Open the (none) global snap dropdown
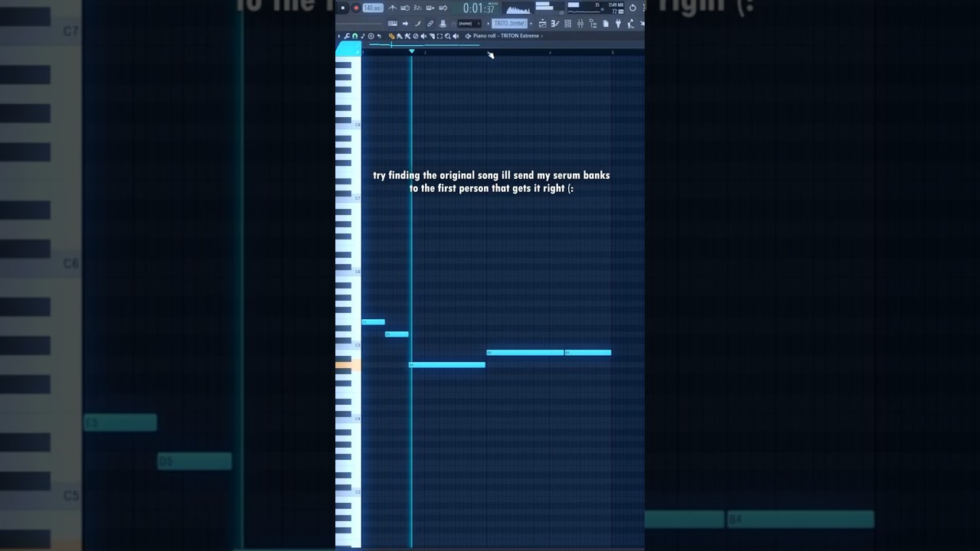 click(x=469, y=24)
